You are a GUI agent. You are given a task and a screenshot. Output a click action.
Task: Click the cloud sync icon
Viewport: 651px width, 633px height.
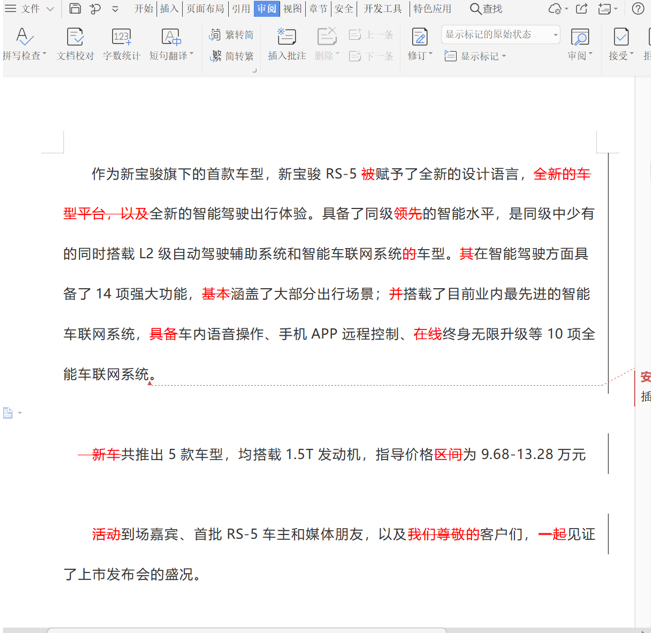tap(555, 9)
